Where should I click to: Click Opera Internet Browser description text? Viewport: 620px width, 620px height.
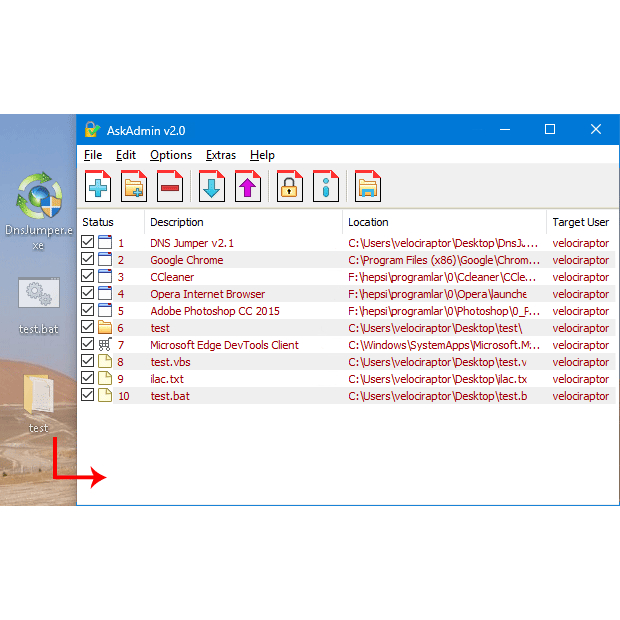(208, 294)
